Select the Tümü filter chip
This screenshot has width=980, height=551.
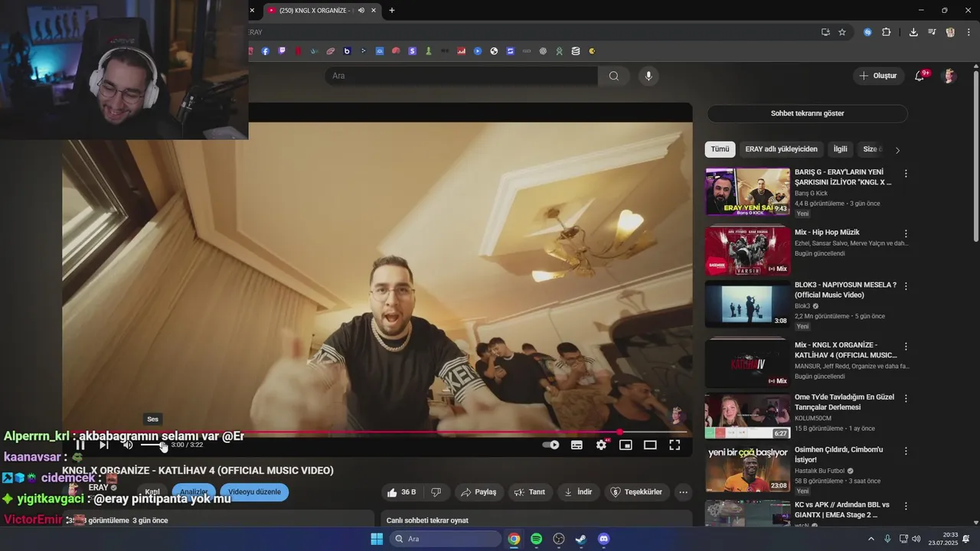tap(720, 149)
